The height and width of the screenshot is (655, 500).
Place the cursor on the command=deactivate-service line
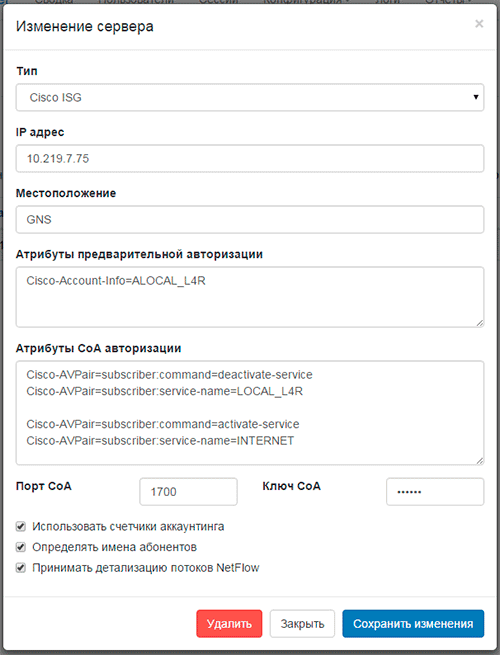169,375
